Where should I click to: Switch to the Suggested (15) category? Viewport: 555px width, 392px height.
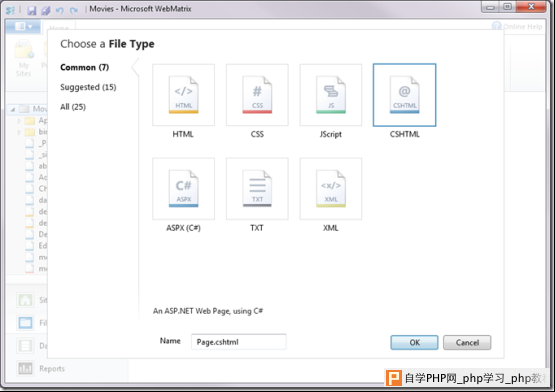(88, 87)
